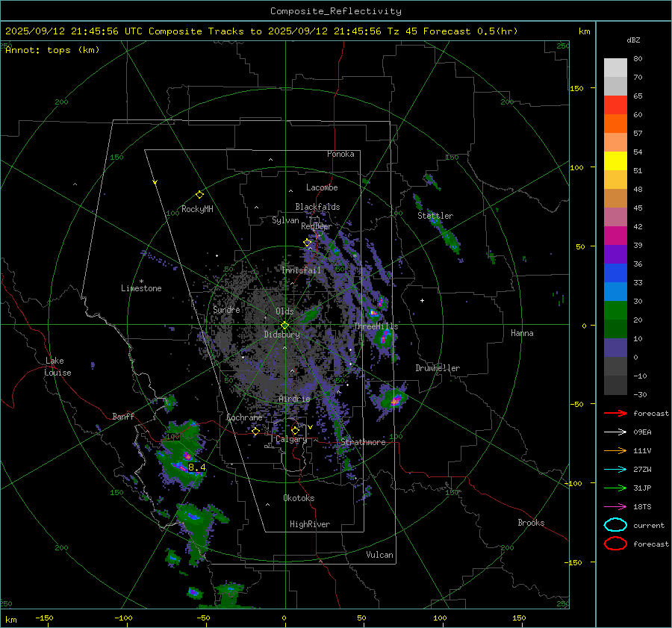This screenshot has width=672, height=628.
Task: Click the 'Tz 45' threshold text in header
Action: [x=402, y=31]
